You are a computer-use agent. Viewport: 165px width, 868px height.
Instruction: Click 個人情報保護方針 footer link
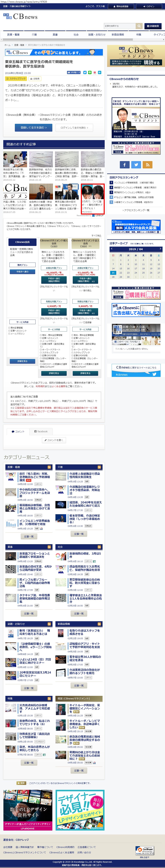pyautogui.click(x=25, y=847)
